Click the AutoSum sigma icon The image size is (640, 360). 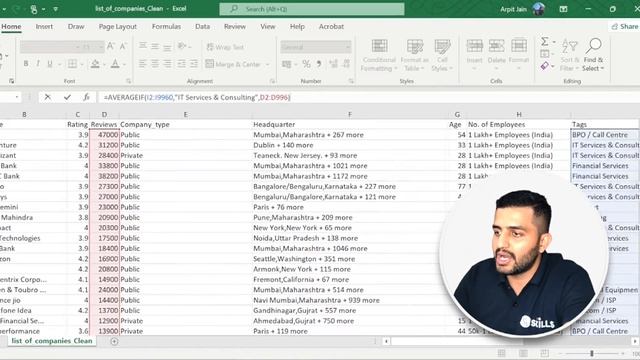point(545,41)
